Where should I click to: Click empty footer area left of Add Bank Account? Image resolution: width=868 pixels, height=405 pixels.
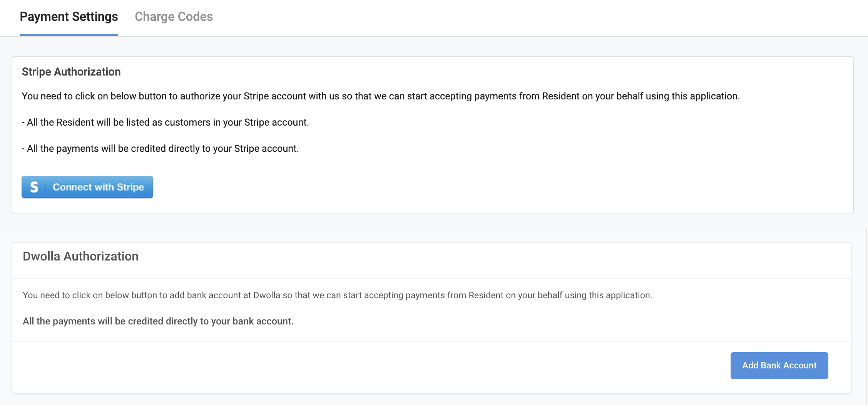(346, 366)
